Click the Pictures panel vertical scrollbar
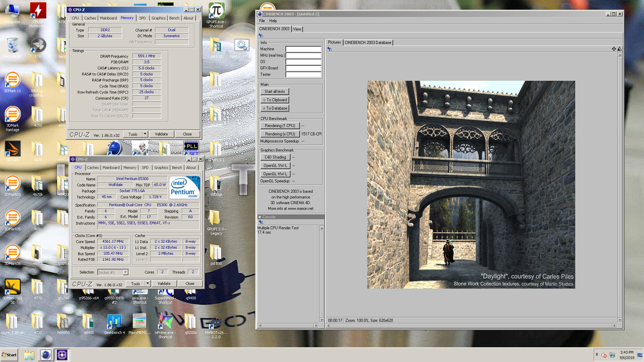This screenshot has height=362, width=644. pos(620,187)
